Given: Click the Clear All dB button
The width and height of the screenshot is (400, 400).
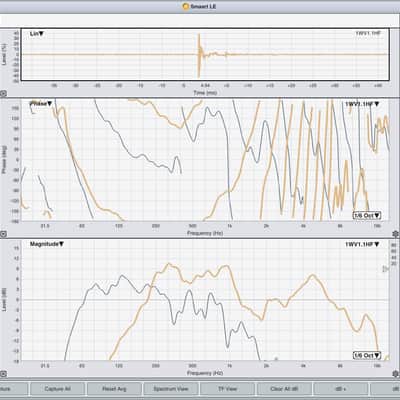Looking at the screenshot, I should click(284, 389).
